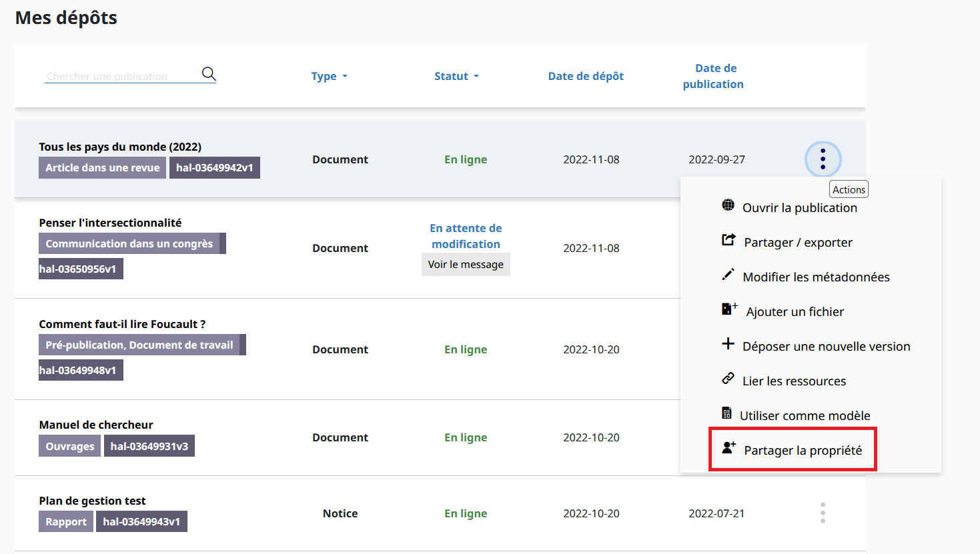Click the Ouvrages tag
Screen dimensions: 980x554
69,446
